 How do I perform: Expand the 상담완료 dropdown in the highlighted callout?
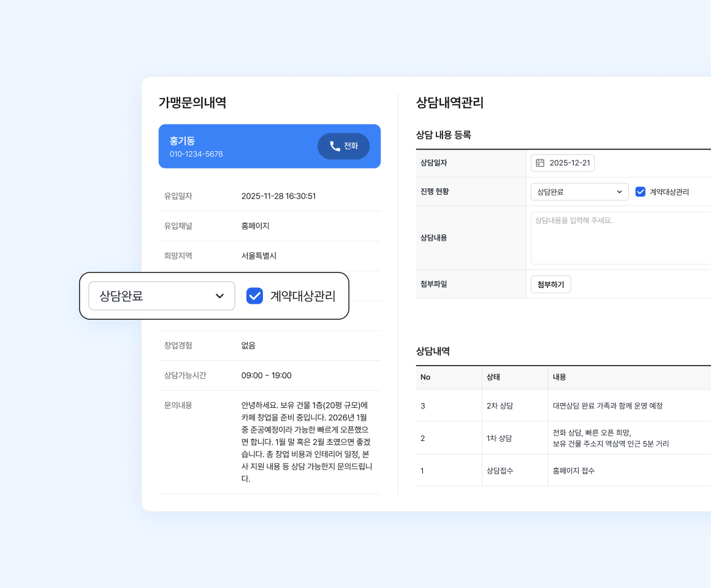(161, 296)
